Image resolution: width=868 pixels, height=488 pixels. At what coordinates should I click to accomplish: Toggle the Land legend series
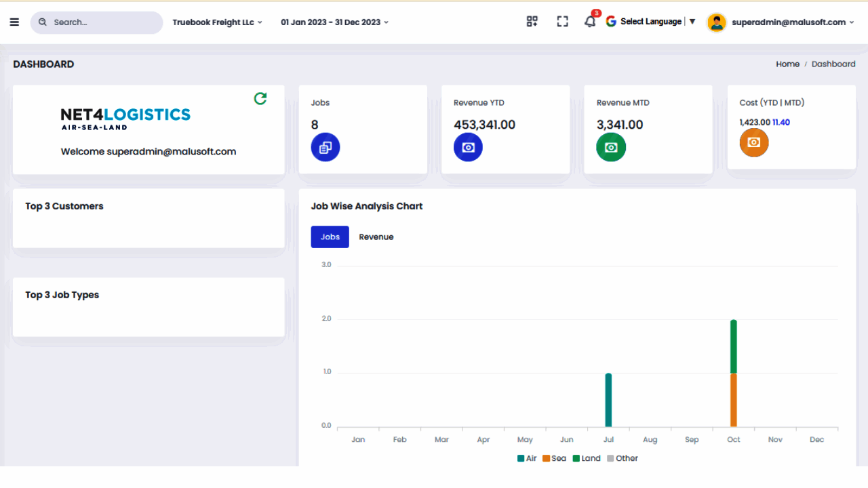coord(587,458)
